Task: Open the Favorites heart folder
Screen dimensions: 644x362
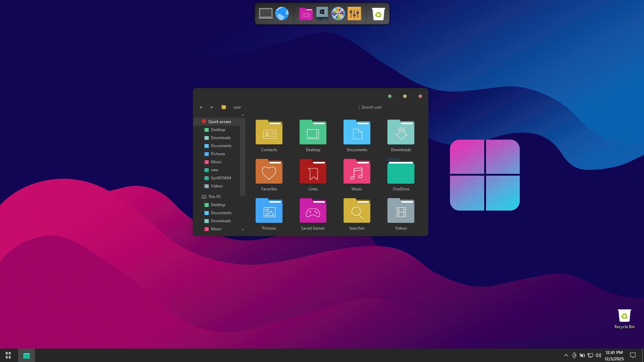Action: [x=269, y=172]
